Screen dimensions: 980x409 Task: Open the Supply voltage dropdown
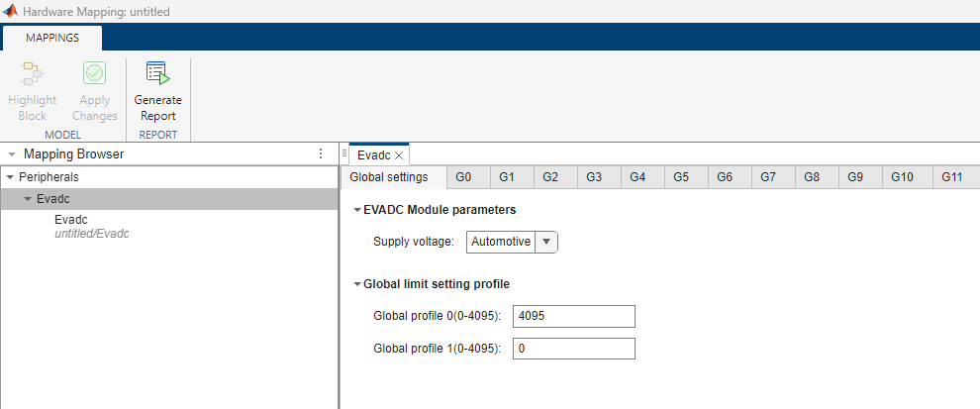click(545, 242)
